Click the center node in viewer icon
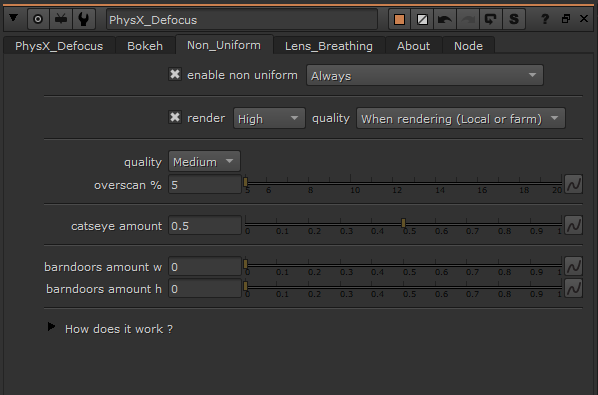 point(38,19)
